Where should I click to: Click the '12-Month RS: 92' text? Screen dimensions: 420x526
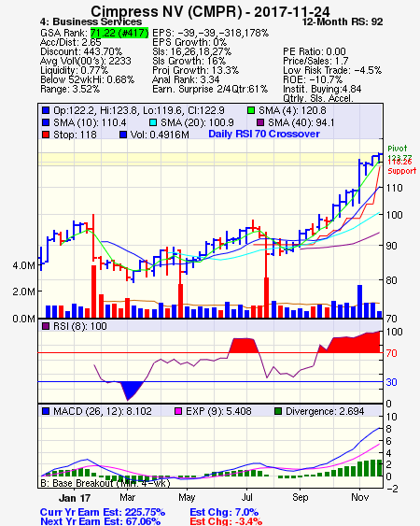[343, 21]
